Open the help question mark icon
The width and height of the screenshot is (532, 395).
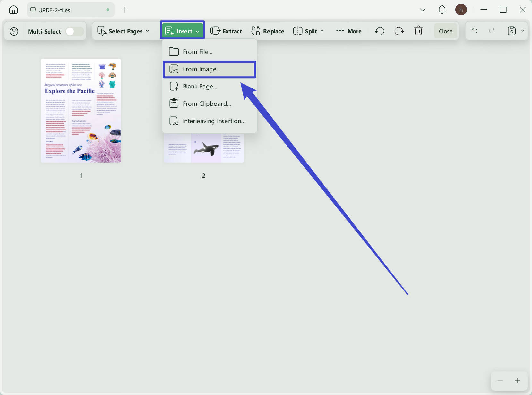coord(14,31)
